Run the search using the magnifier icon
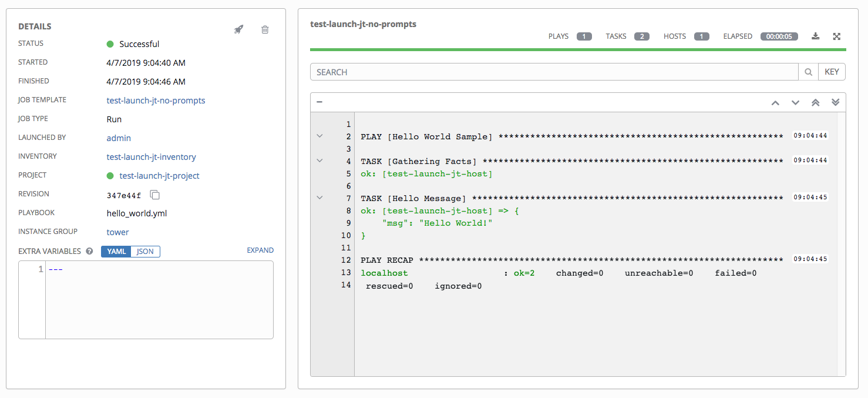Screen dimensions: 868x398 click(x=808, y=72)
